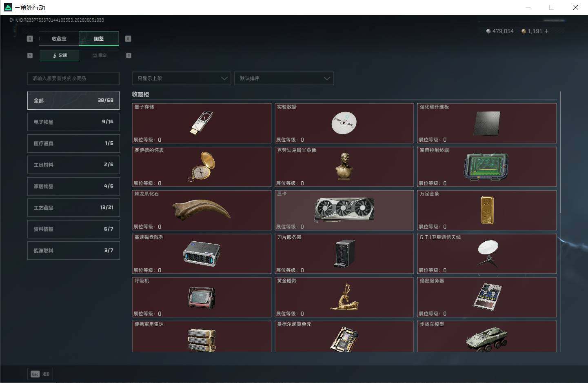Click the 收藏柜 section heading

pos(140,94)
